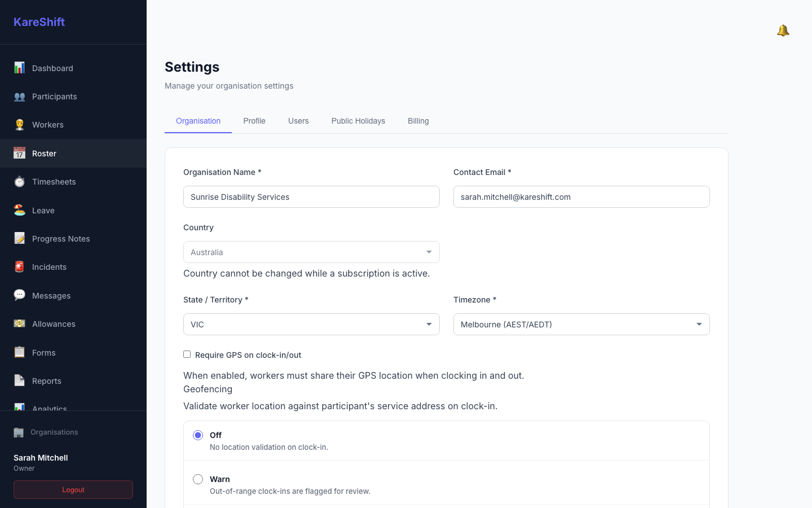The width and height of the screenshot is (812, 508).
Task: Select the Organisation tab
Action: [198, 121]
